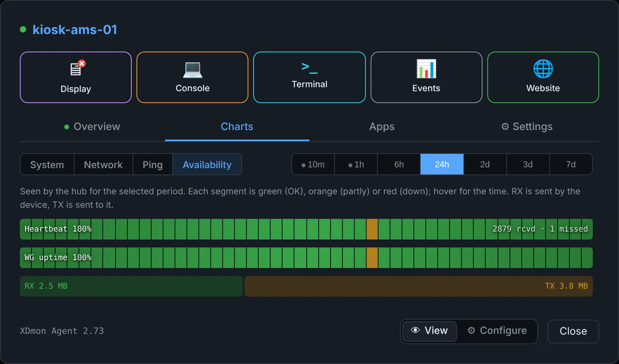Switch to the Overview tab

pyautogui.click(x=92, y=126)
